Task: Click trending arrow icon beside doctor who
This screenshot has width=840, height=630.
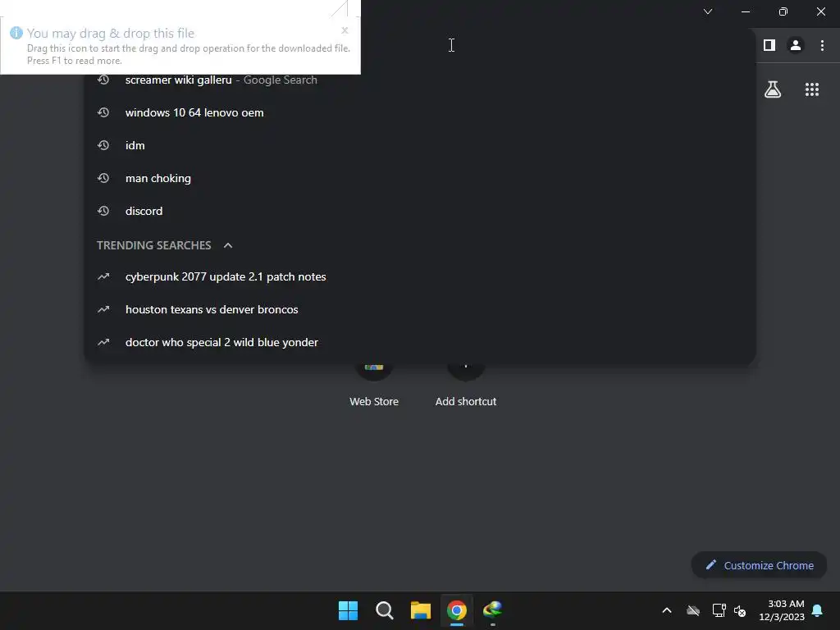Action: [x=103, y=342]
